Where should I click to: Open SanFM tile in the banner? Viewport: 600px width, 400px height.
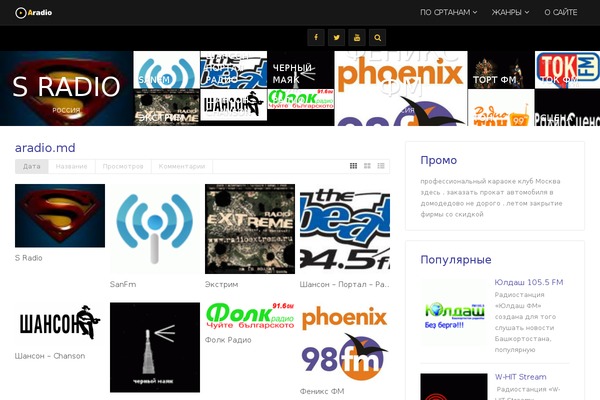[166, 70]
